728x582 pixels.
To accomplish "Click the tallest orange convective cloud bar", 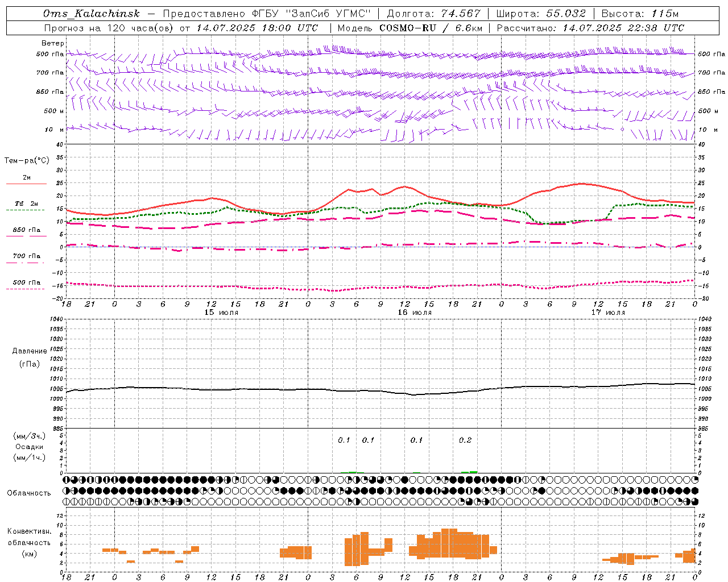I will coord(449,543).
